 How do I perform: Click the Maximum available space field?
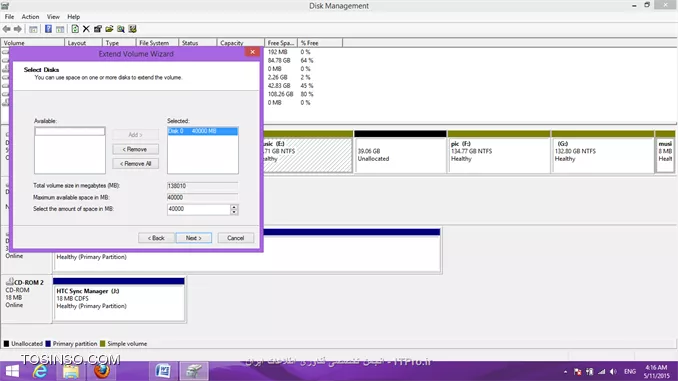click(202, 197)
